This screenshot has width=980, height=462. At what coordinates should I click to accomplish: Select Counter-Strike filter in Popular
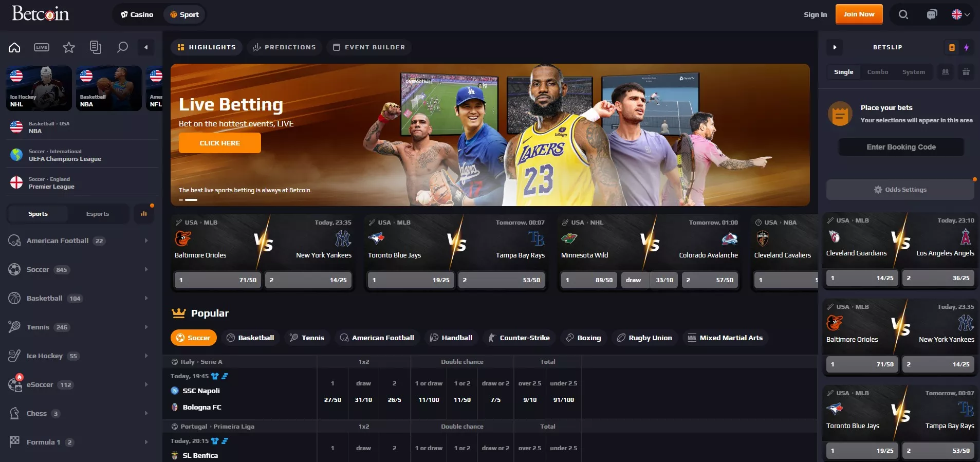(x=519, y=338)
